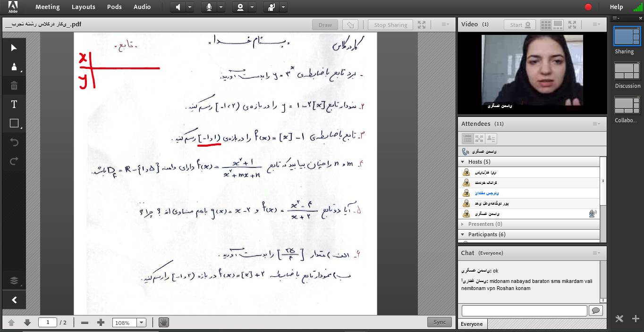Select the Text tool in whiteboard toolbar
Image resolution: width=644 pixels, height=332 pixels.
(14, 105)
